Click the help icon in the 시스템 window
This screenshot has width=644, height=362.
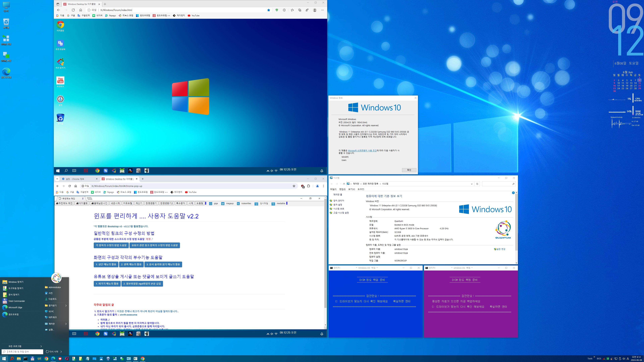click(513, 193)
